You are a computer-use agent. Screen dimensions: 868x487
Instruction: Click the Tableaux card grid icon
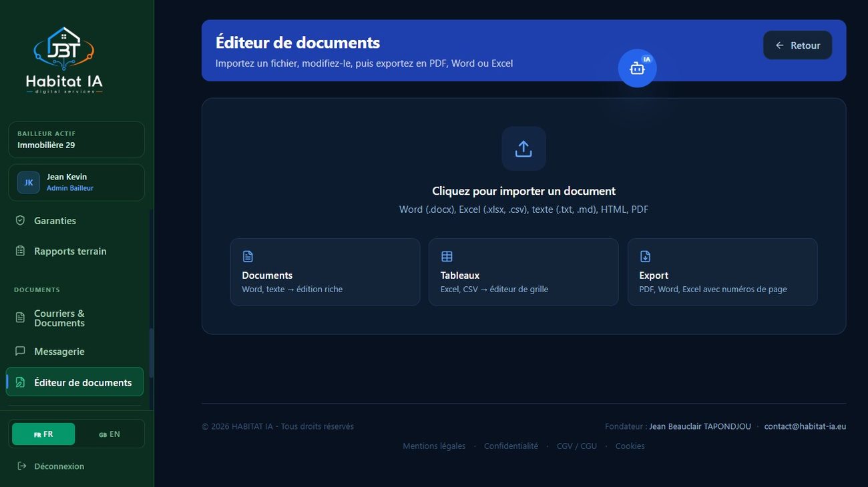447,256
